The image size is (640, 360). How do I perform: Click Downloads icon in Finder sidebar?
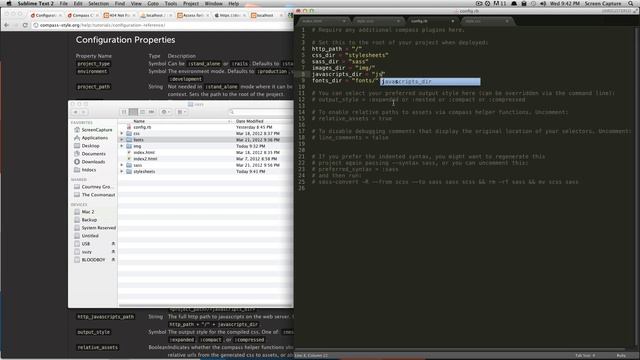coord(77,162)
